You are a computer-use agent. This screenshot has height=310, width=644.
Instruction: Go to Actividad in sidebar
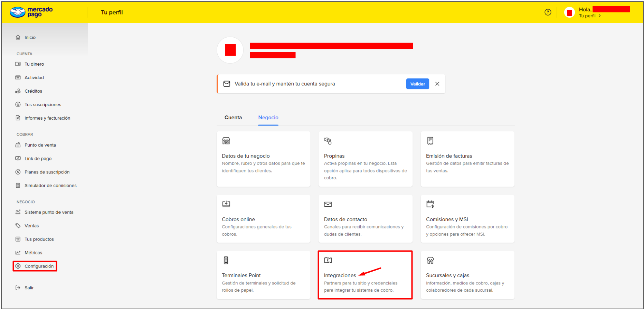tap(34, 77)
